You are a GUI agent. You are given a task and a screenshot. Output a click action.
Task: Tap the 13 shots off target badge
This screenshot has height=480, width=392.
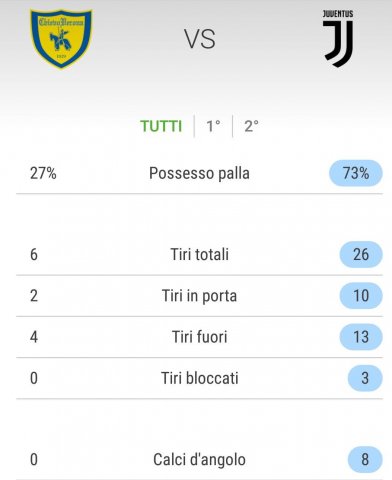[361, 337]
